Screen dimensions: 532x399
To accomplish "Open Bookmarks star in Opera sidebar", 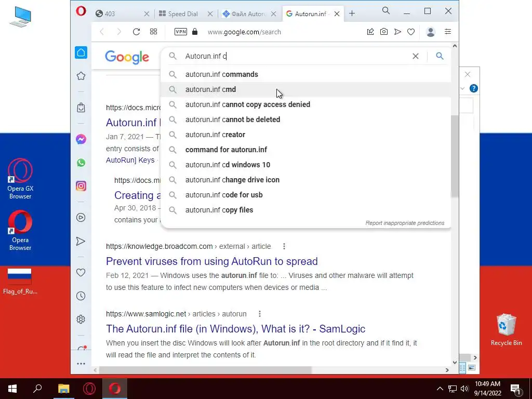I will coord(81,76).
